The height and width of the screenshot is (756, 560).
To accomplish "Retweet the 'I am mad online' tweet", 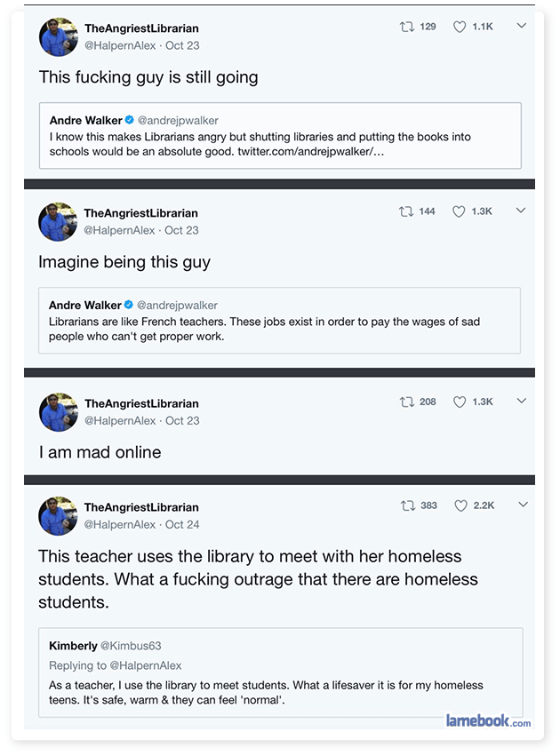I will click(x=408, y=402).
